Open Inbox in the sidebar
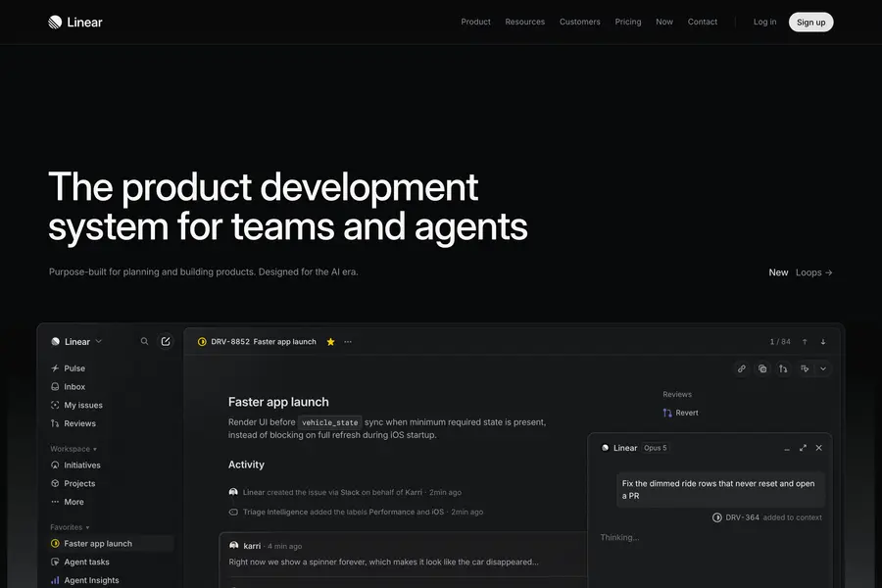 click(68, 386)
